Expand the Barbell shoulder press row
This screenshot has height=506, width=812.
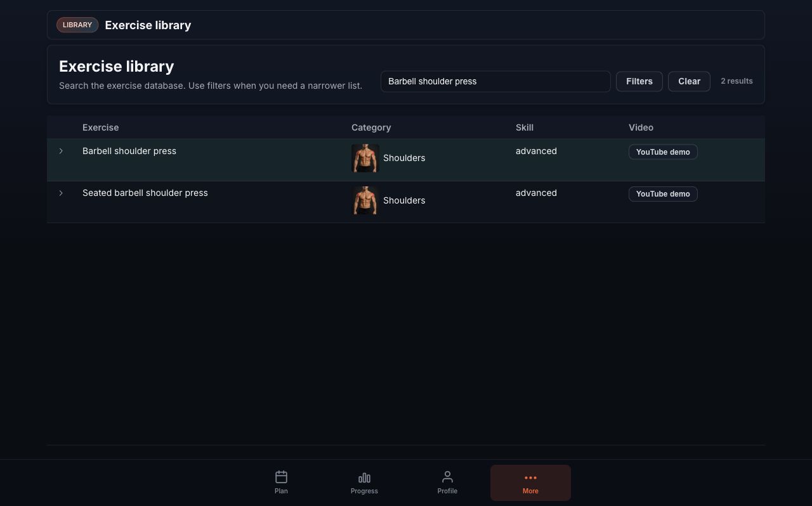[x=61, y=151]
